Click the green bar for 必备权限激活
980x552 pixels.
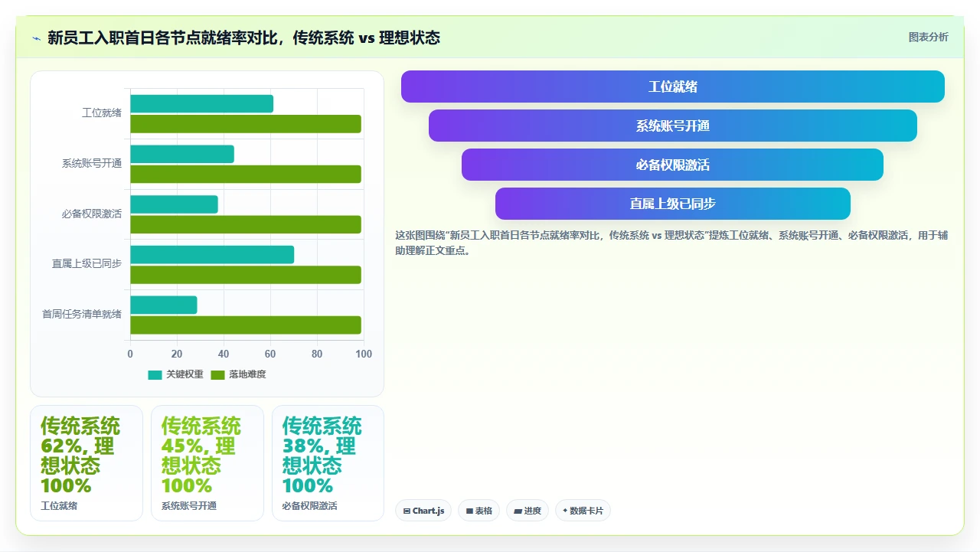pos(246,224)
